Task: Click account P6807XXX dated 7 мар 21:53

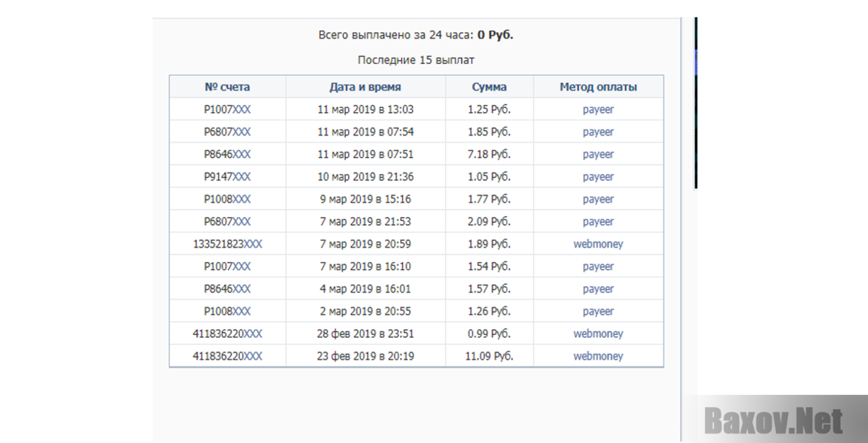Action: click(x=227, y=221)
